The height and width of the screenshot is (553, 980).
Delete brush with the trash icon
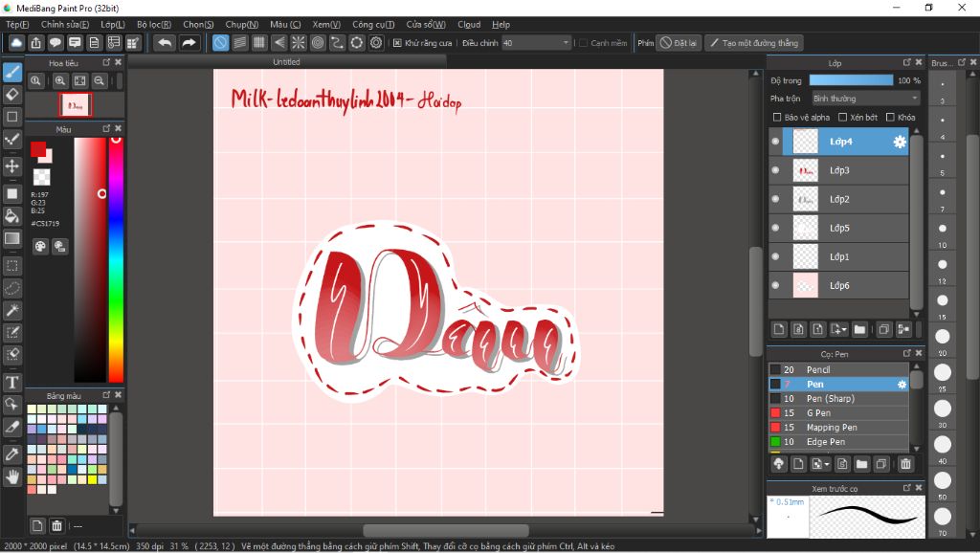pos(905,464)
